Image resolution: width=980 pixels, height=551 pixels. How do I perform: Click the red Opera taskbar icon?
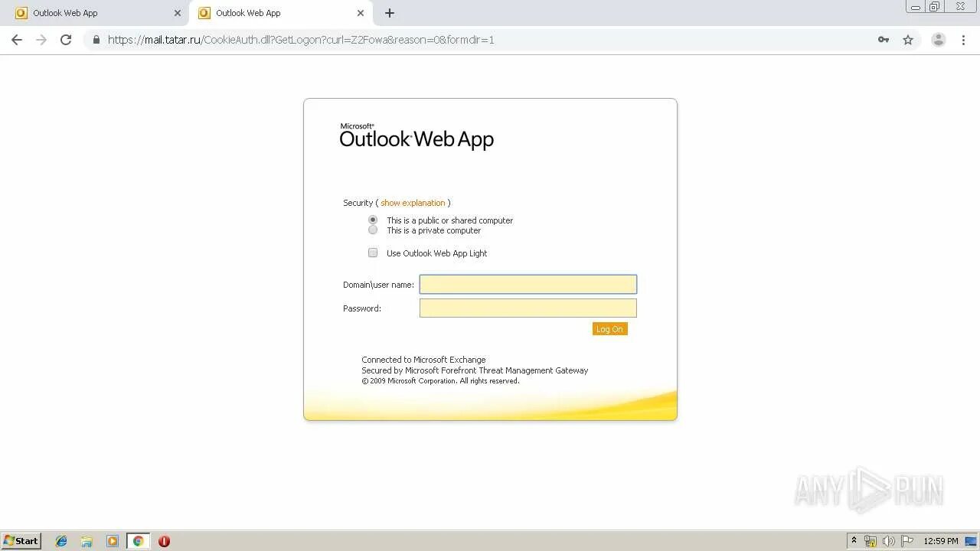164,541
